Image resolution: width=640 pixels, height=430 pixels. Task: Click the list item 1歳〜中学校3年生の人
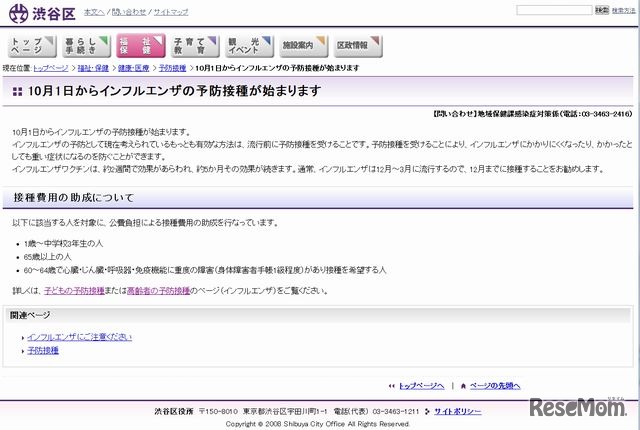coord(63,244)
